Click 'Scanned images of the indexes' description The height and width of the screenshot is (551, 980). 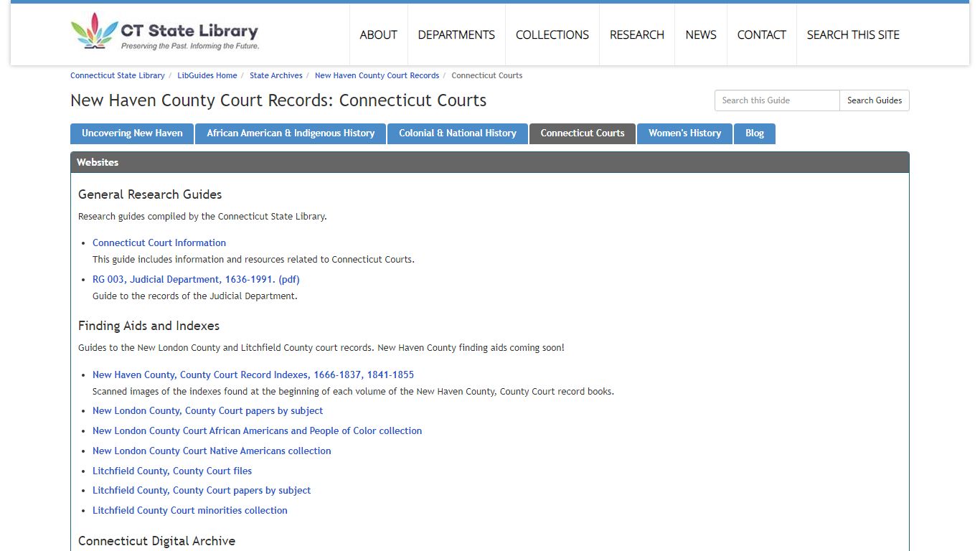353,392
